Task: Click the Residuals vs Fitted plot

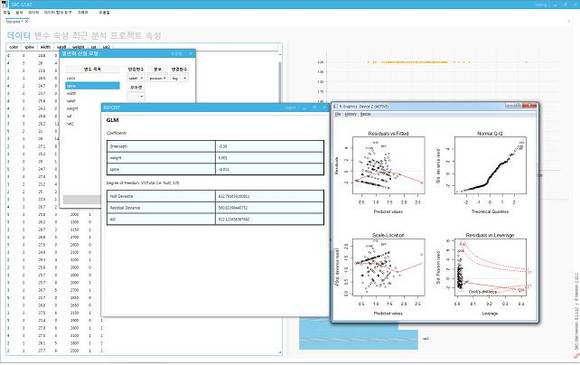Action: click(x=388, y=165)
